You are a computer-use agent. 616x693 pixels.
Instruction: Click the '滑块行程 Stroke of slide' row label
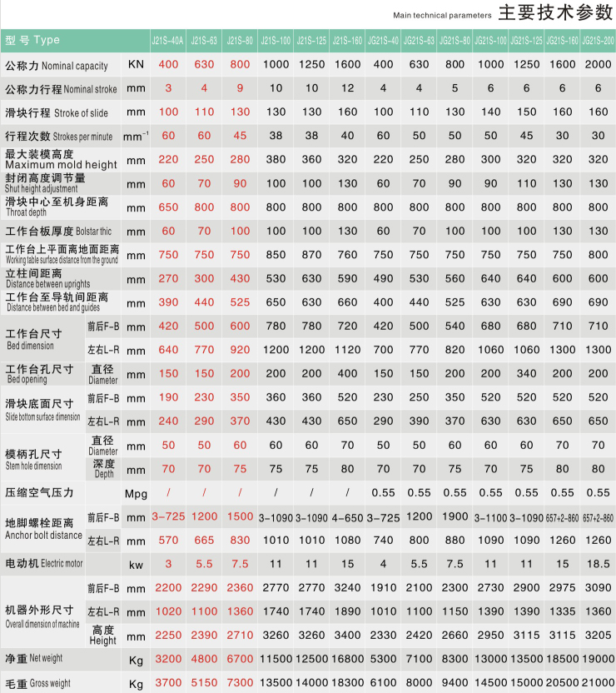click(x=57, y=113)
